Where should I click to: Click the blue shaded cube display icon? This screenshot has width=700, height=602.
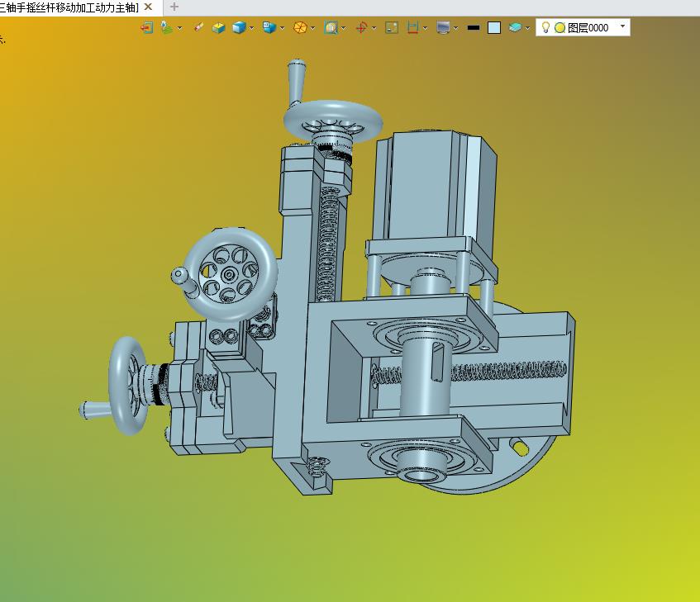[240, 27]
